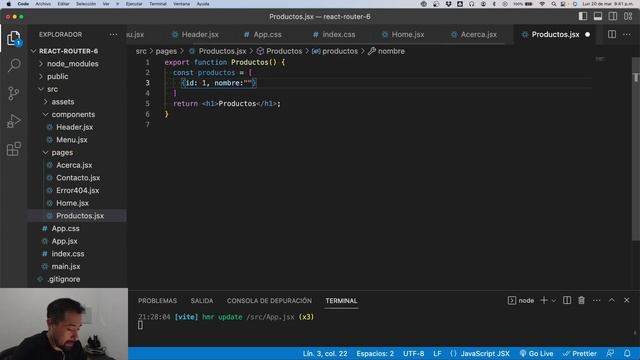Screen dimensions: 640x360
Task: Open editor more actions menu
Action: (x=627, y=35)
